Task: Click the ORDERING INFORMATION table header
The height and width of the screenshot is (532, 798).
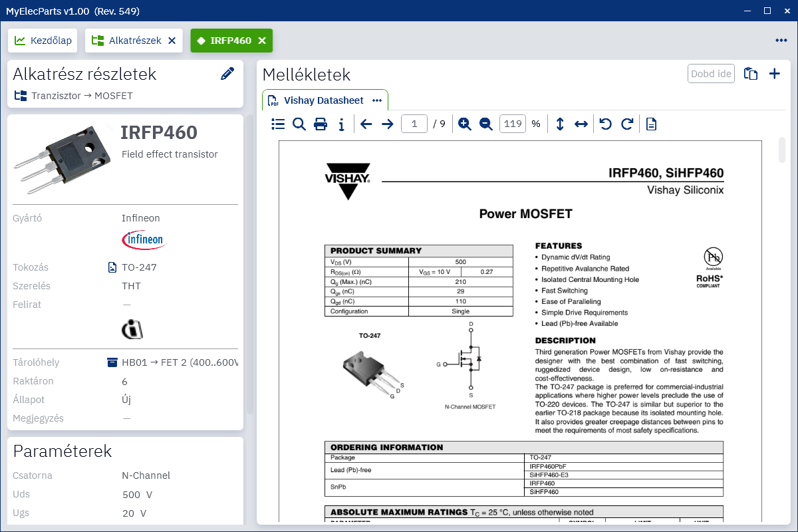Action: click(524, 448)
